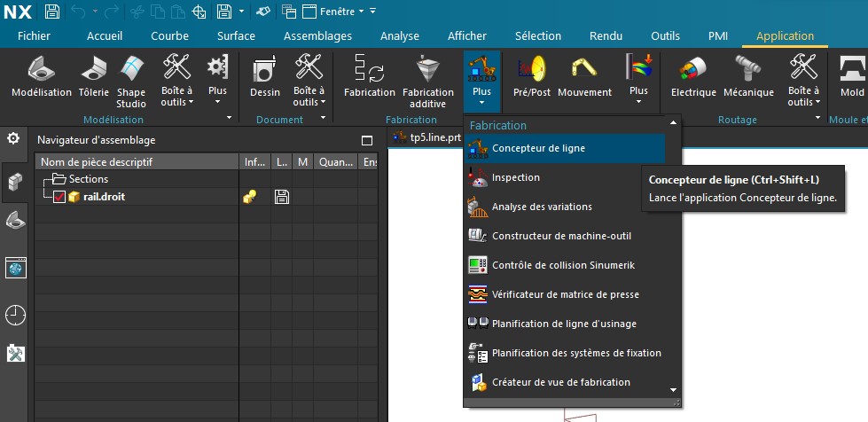Image resolution: width=868 pixels, height=422 pixels.
Task: Switch to the Assemblages tab
Action: pos(317,36)
